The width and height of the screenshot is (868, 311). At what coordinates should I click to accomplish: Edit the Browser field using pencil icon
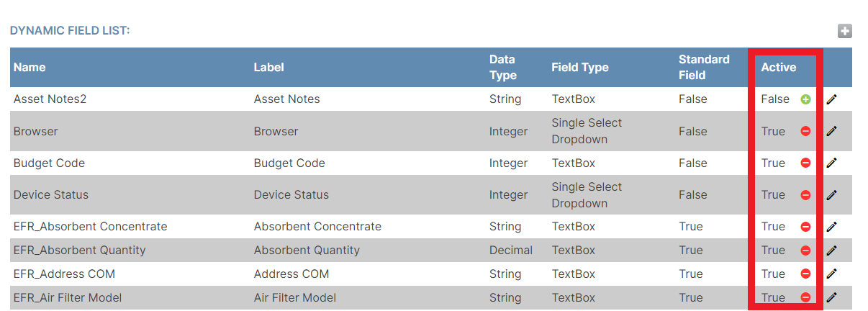832,131
